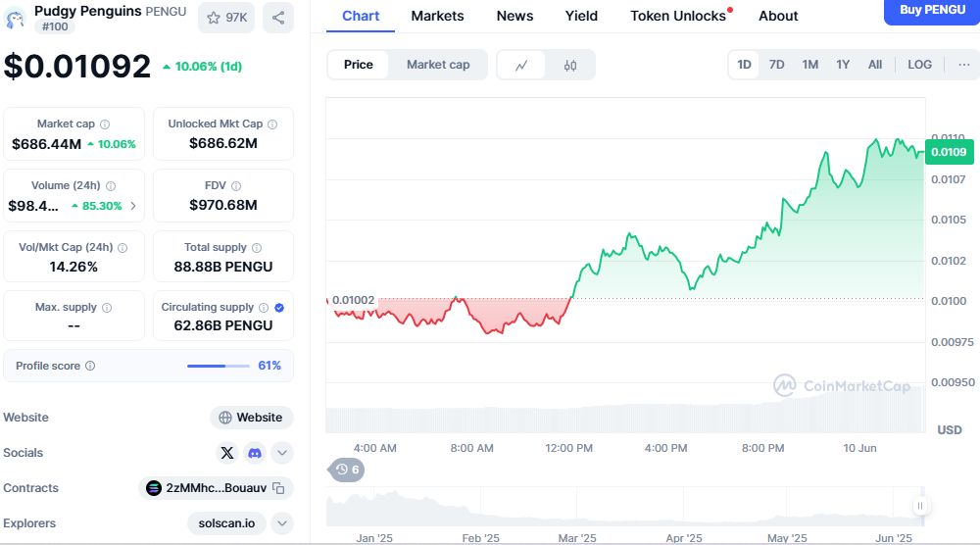
Task: Select All time range
Action: [x=875, y=65]
